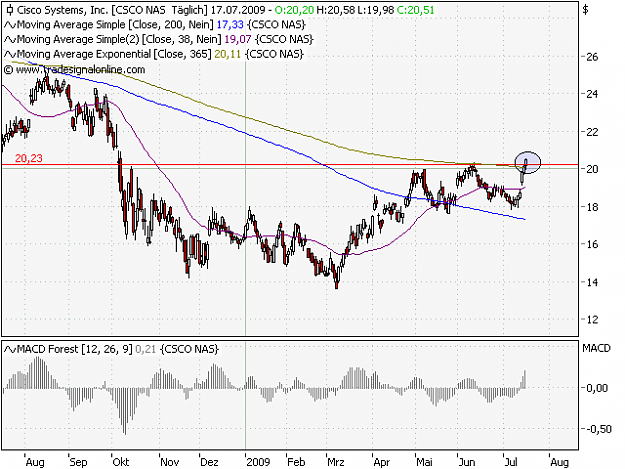Image resolution: width=625 pixels, height=469 pixels.
Task: Click the olive 20,11 exponential average value
Action: [228, 54]
